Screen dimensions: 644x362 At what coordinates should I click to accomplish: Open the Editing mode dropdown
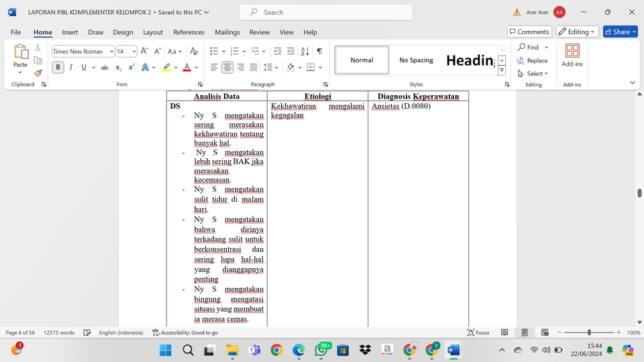[577, 32]
